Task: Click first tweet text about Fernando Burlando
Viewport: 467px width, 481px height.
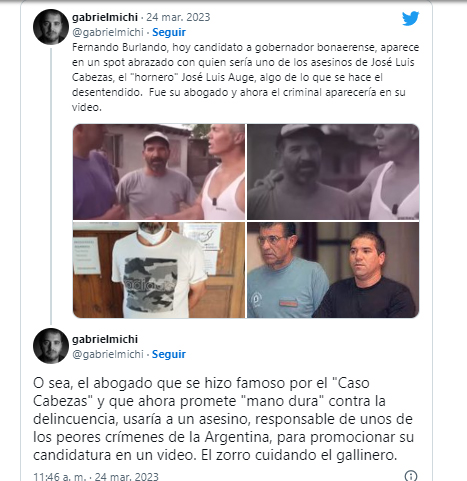Action: 245,77
